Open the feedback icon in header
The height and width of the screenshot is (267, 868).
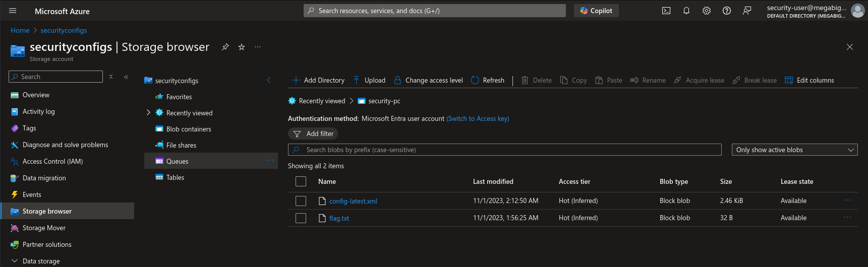pyautogui.click(x=747, y=11)
